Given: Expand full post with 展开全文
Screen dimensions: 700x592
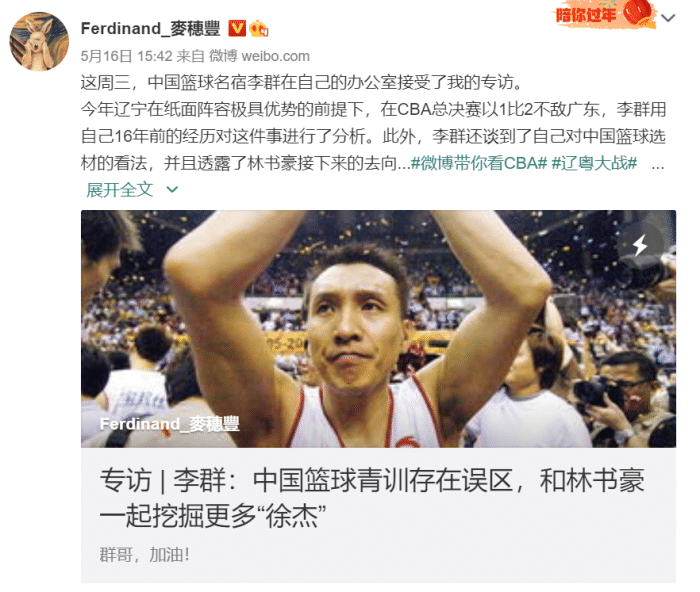Looking at the screenshot, I should [x=120, y=190].
